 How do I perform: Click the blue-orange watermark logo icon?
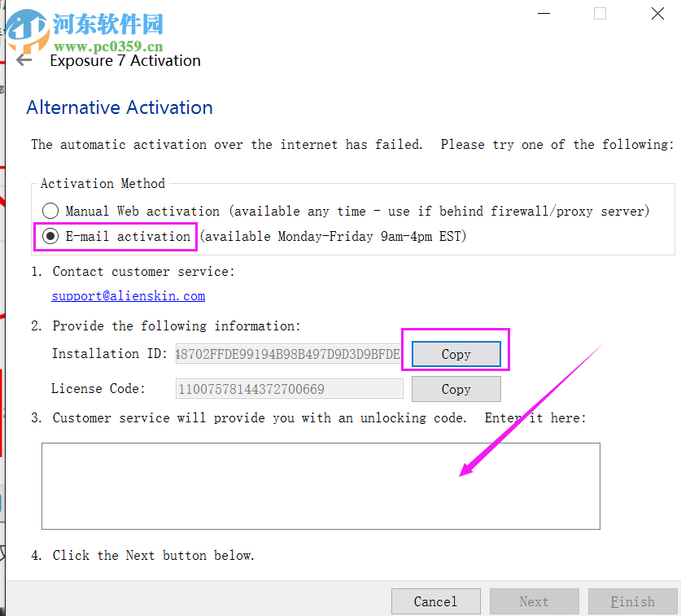tap(27, 30)
